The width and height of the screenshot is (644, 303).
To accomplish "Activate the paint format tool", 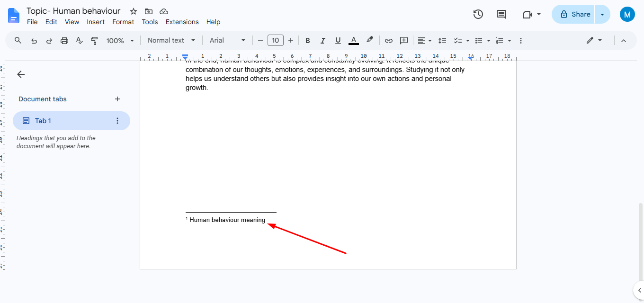I will (x=94, y=41).
